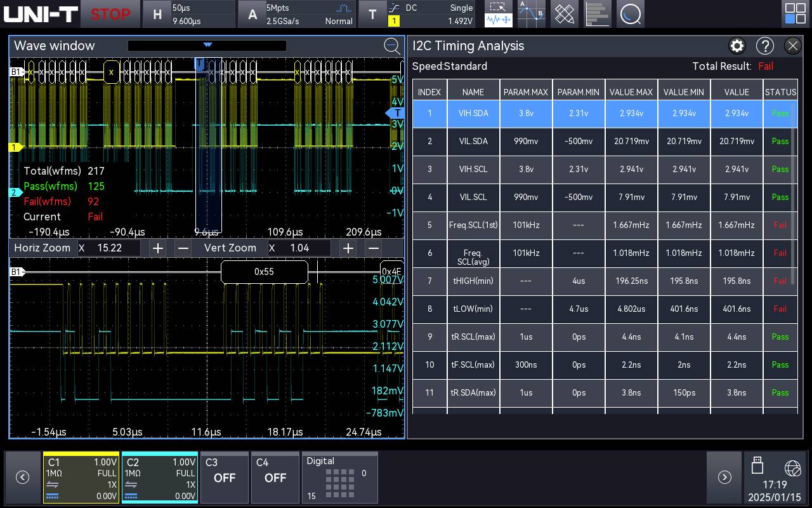This screenshot has height=508, width=812.
Task: Increase vertical zoom with plus button
Action: [x=348, y=248]
